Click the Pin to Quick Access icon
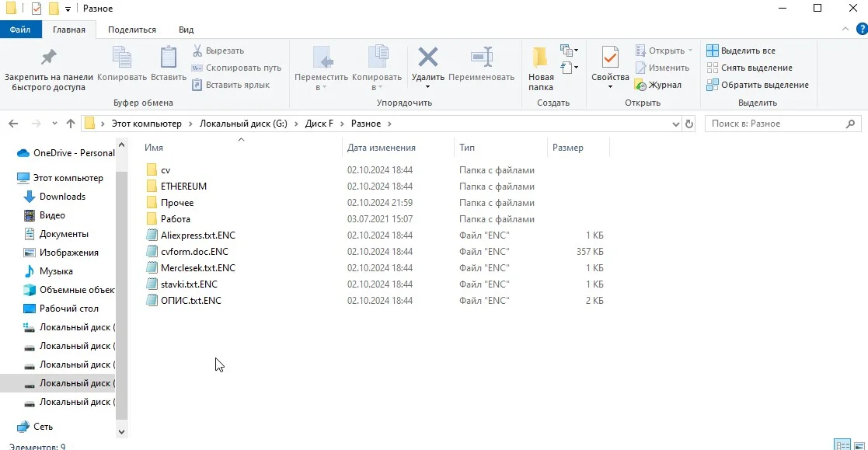The height and width of the screenshot is (450, 868). click(48, 58)
